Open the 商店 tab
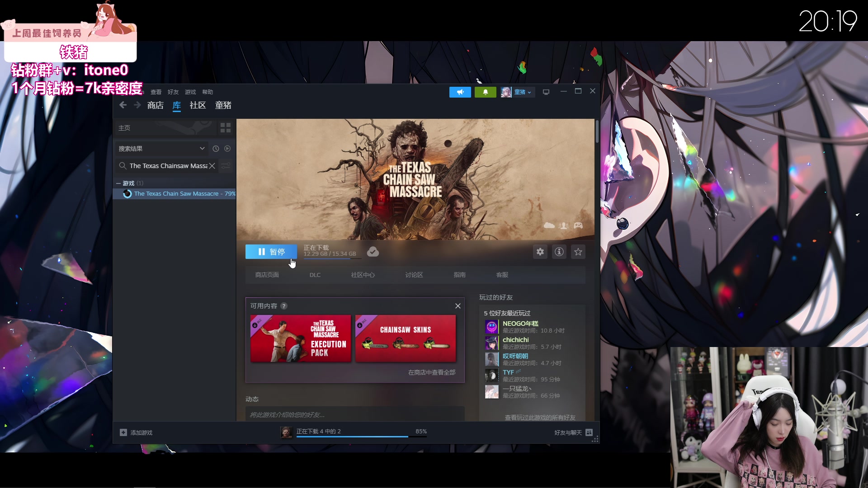 pos(155,105)
